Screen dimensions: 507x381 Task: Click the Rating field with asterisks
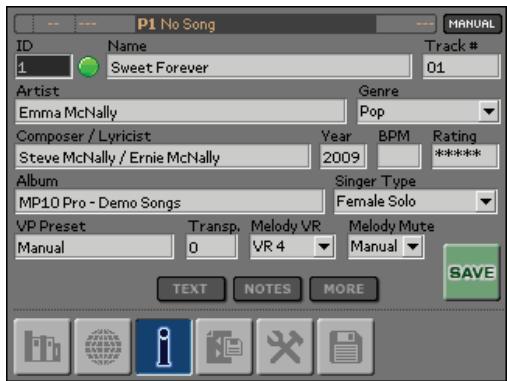click(x=465, y=156)
